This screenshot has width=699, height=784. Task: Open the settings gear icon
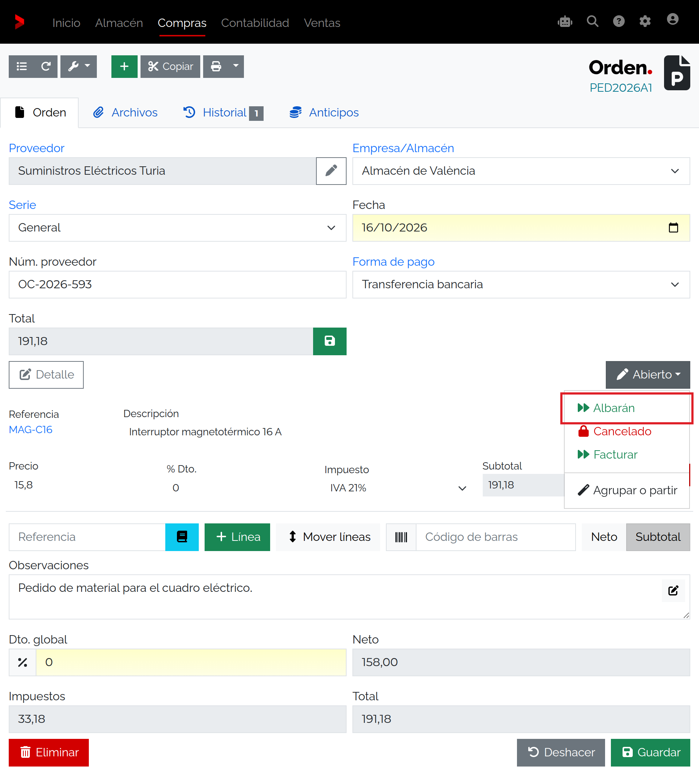tap(645, 21)
